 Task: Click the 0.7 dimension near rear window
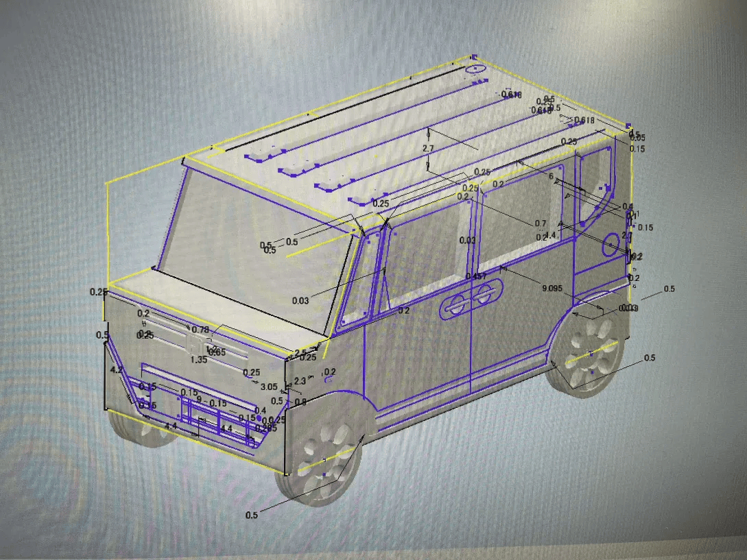(541, 223)
